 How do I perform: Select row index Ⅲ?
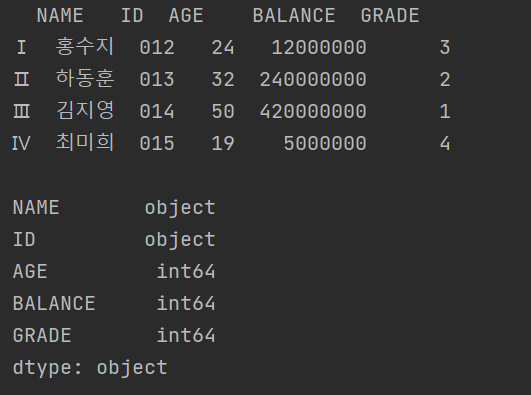21,111
